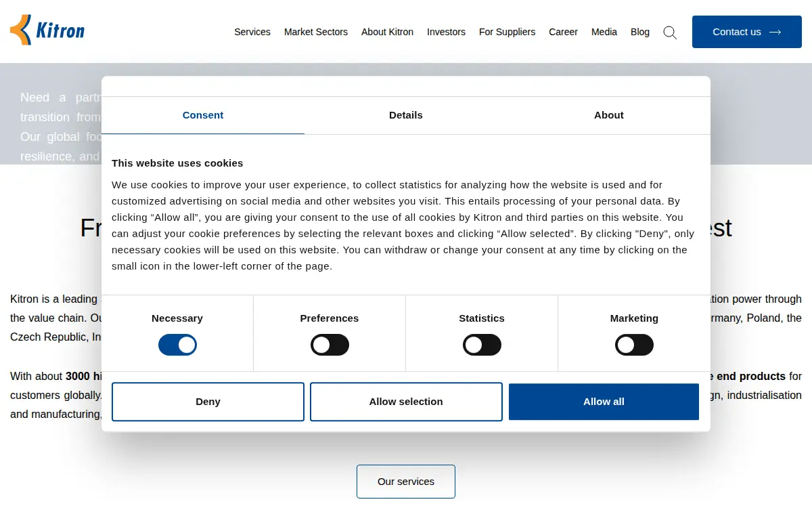Toggle the Necessary cookies switch
The width and height of the screenshot is (812, 508).
[x=177, y=345]
